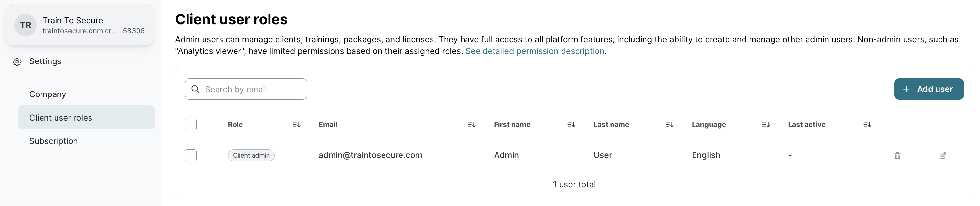This screenshot has height=206, width=980.
Task: Sort by Language column icon
Action: tap(765, 125)
